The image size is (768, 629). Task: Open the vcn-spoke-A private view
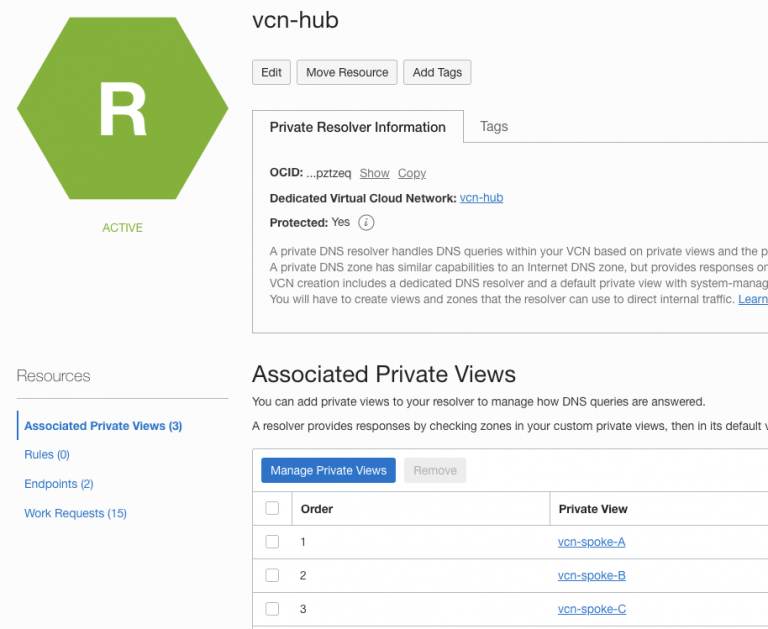(x=591, y=542)
